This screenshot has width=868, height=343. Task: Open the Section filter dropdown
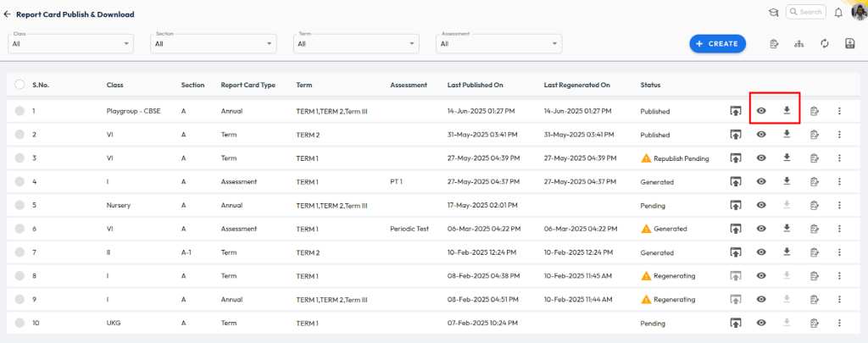click(x=214, y=43)
